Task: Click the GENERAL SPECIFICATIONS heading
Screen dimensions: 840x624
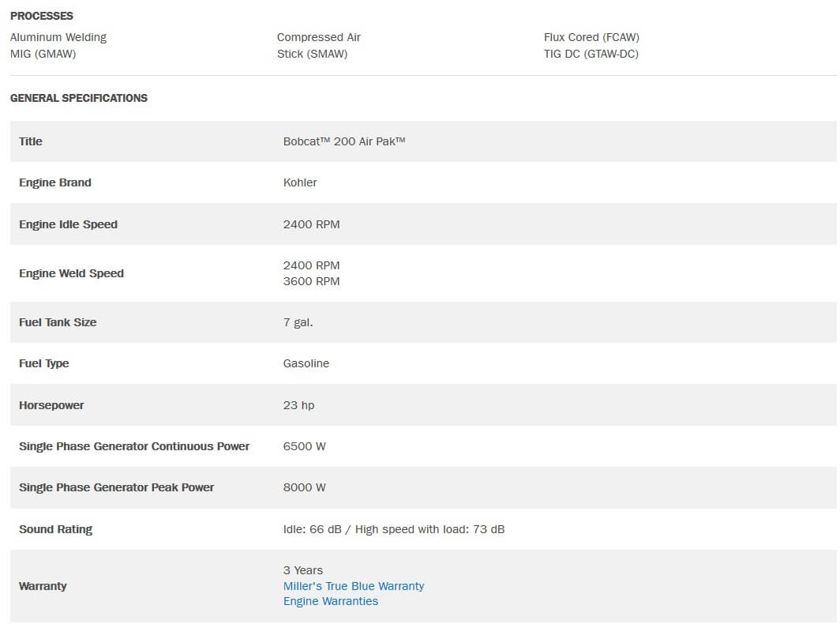Action: tap(79, 98)
